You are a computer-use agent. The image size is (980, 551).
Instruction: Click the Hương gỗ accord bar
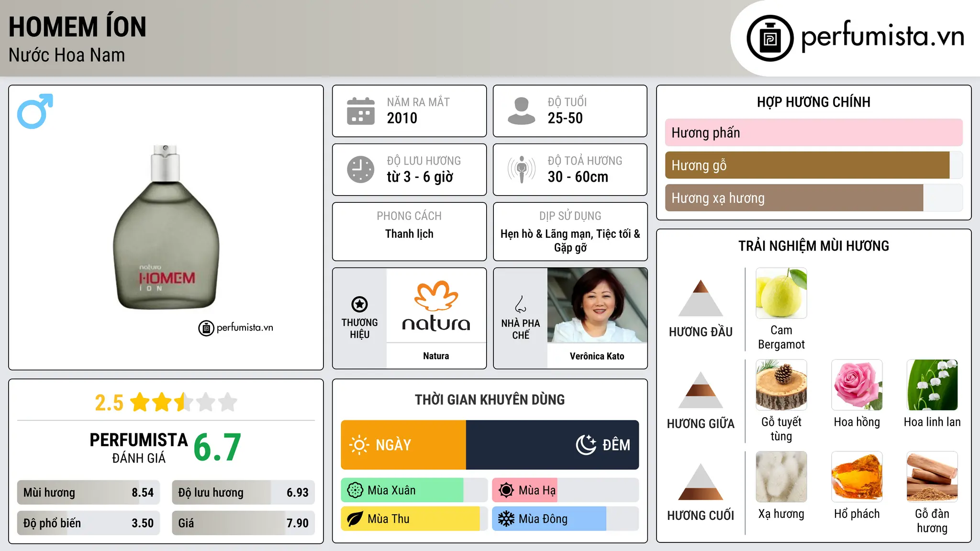click(x=814, y=165)
